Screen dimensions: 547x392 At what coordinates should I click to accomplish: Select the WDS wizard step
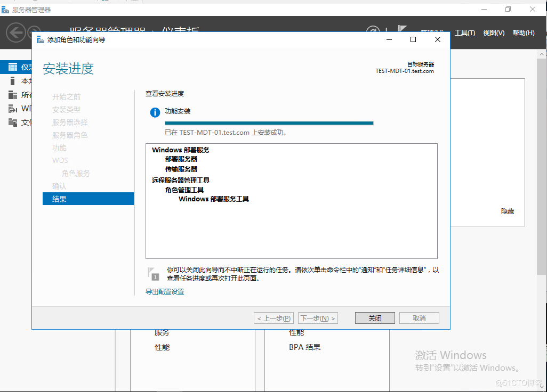[x=60, y=160]
